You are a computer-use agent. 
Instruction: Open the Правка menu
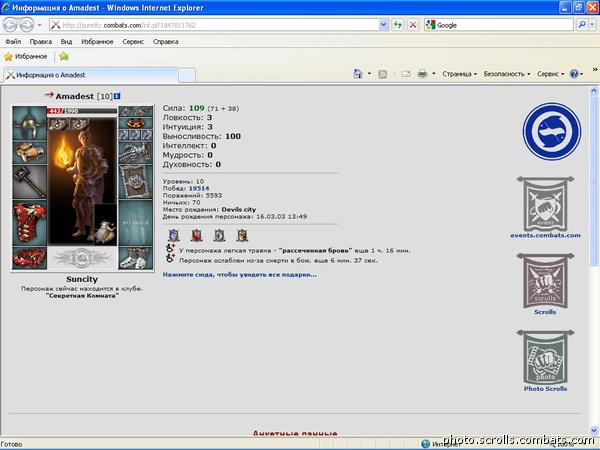(x=41, y=42)
